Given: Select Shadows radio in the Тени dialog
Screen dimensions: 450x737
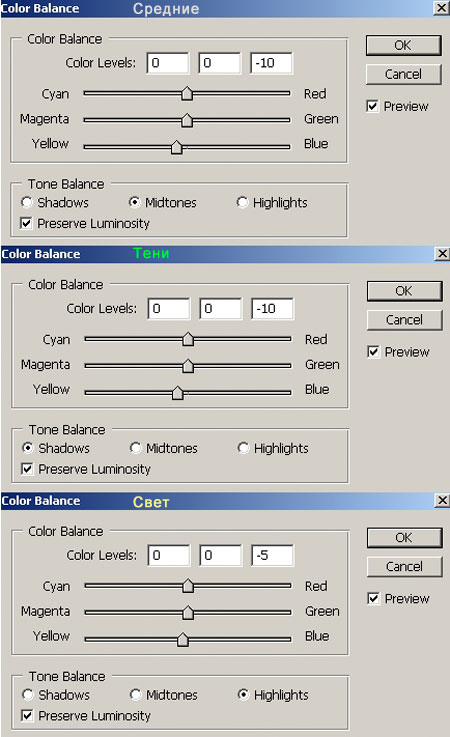Looking at the screenshot, I should 28,448.
